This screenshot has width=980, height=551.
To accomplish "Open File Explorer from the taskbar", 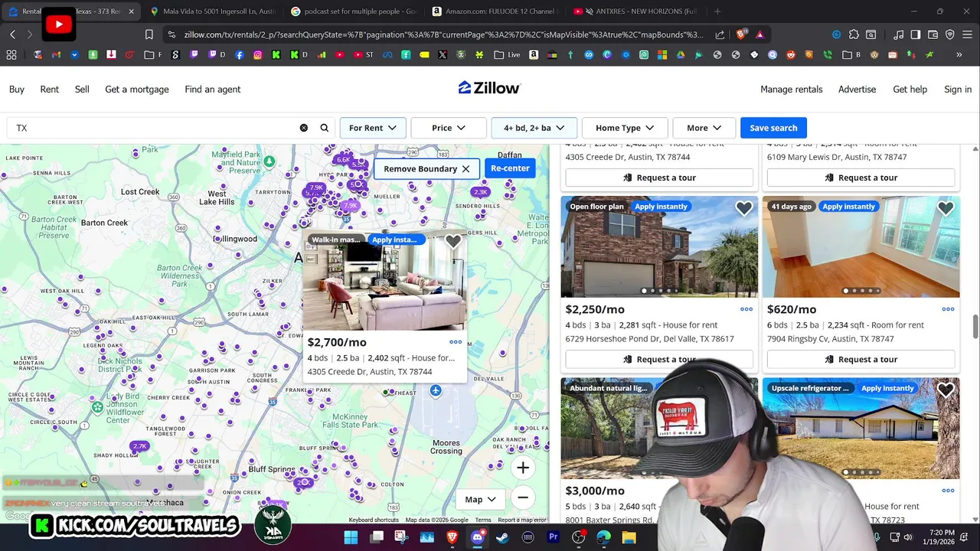I will [x=629, y=537].
